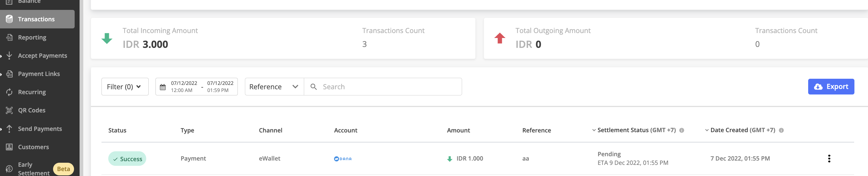
Task: Click the search magnifier icon
Action: click(x=313, y=87)
